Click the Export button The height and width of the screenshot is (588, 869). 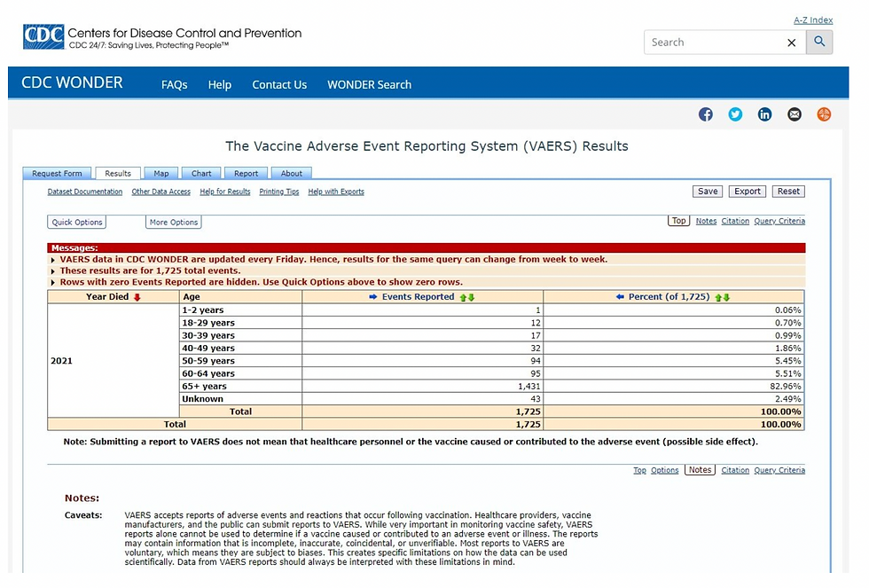pos(748,192)
